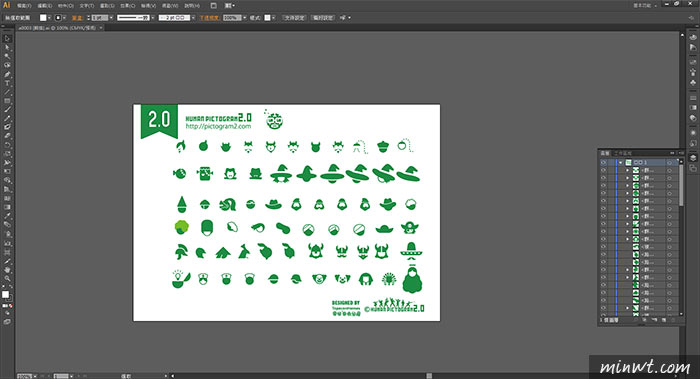Select the Type tool

pyautogui.click(x=7, y=83)
